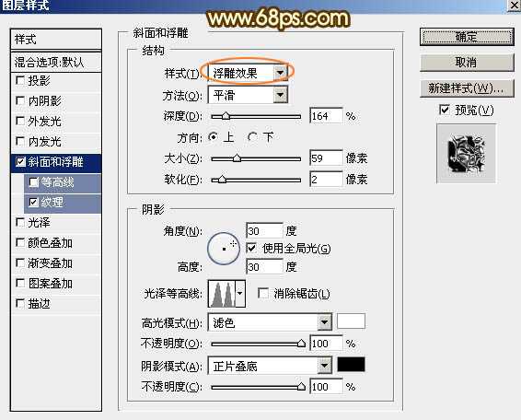
Task: Open the 阴影模式 shadow mode dropdown
Action: [270, 366]
